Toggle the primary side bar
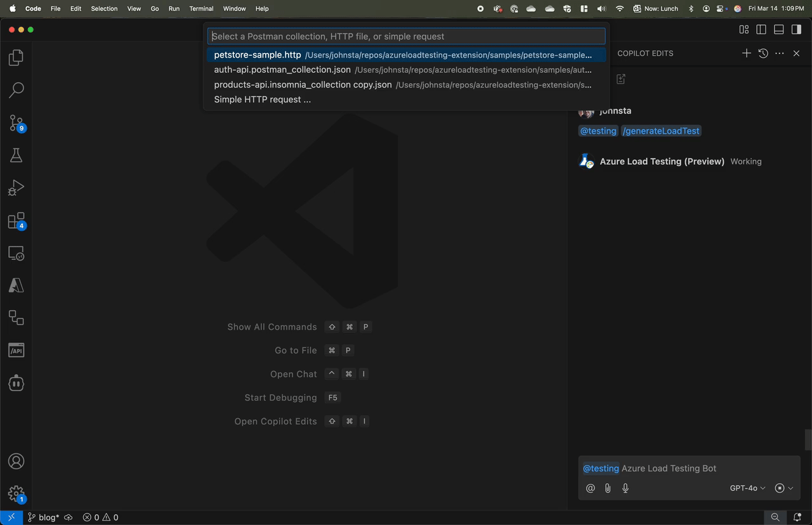This screenshot has width=812, height=525. pyautogui.click(x=761, y=29)
